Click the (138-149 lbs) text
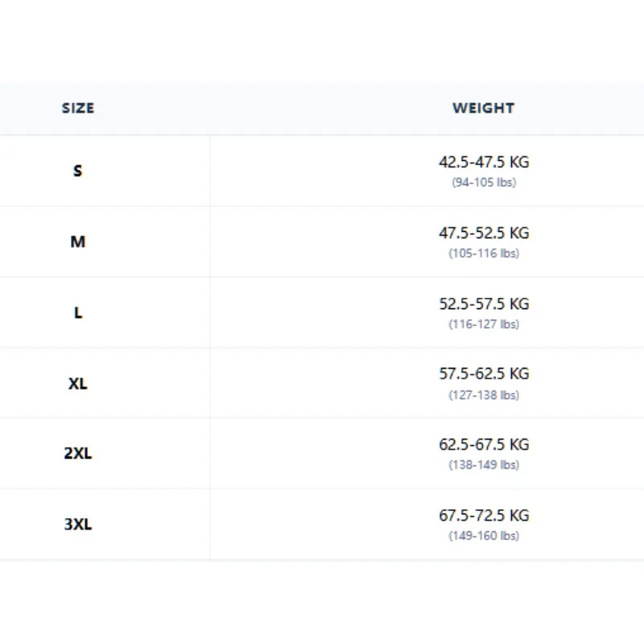The width and height of the screenshot is (644, 644). (484, 465)
